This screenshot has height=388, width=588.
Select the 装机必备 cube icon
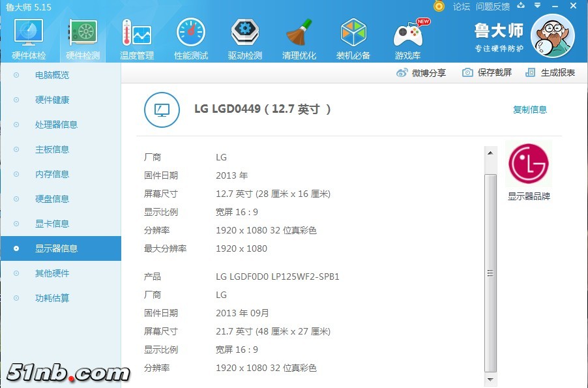click(353, 33)
